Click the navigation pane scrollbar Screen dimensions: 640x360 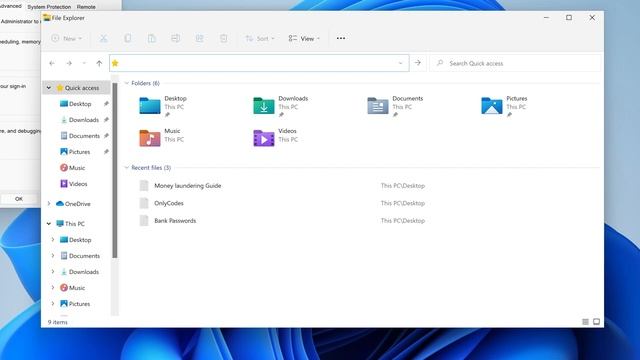[115, 171]
